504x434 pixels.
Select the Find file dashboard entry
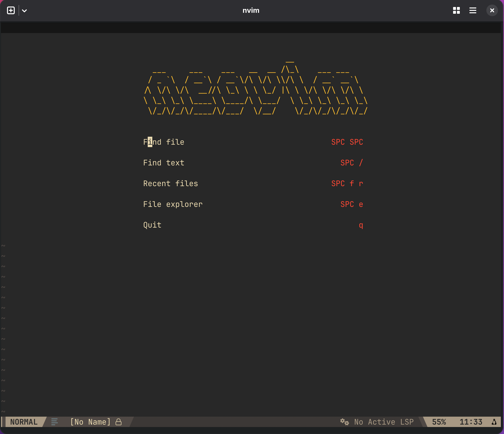click(163, 142)
